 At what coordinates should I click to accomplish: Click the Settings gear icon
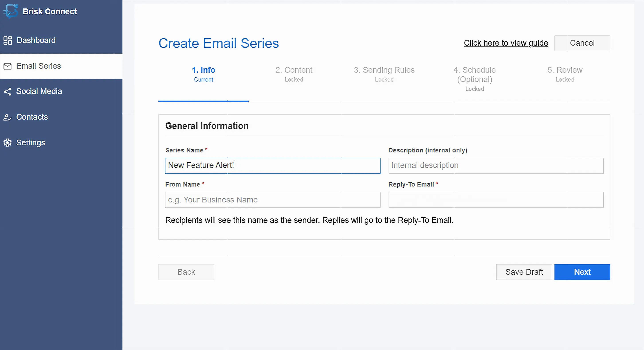(x=8, y=142)
